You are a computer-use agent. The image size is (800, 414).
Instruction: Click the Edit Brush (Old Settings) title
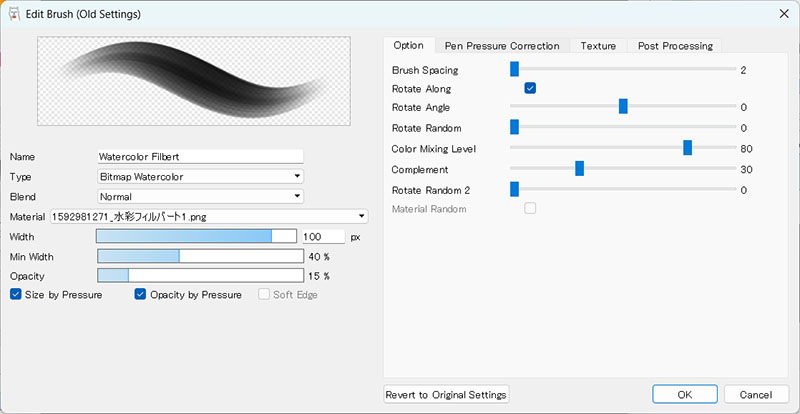(83, 14)
